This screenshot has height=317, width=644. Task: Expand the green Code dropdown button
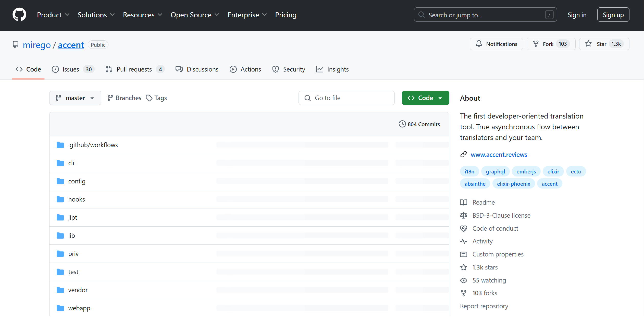pyautogui.click(x=425, y=98)
